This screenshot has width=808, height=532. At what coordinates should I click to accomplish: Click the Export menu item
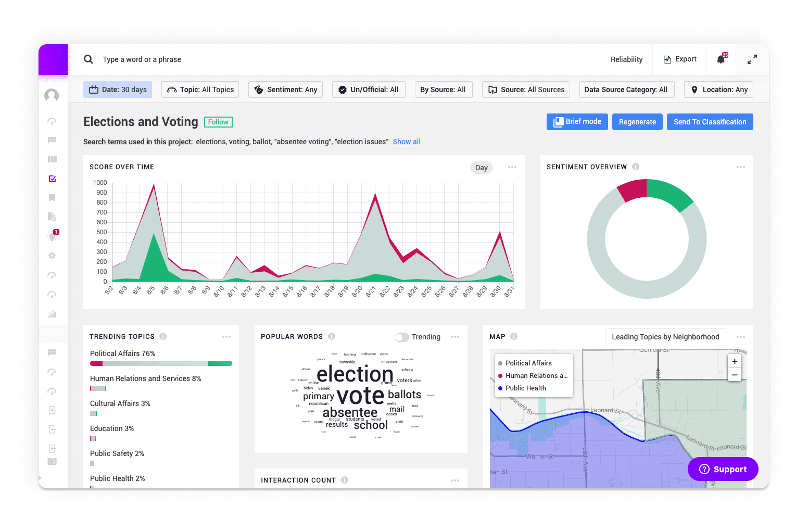click(x=680, y=59)
